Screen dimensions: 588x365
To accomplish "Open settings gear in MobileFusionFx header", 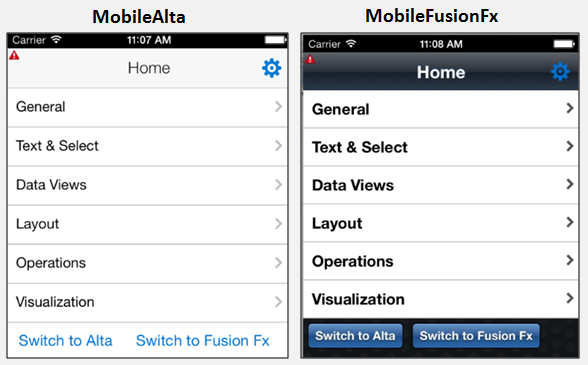I will tap(560, 72).
